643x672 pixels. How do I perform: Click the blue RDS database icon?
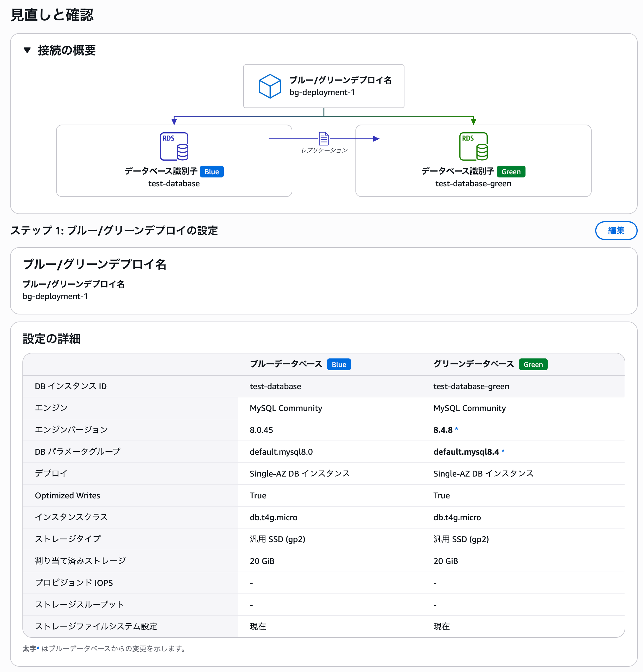(174, 146)
